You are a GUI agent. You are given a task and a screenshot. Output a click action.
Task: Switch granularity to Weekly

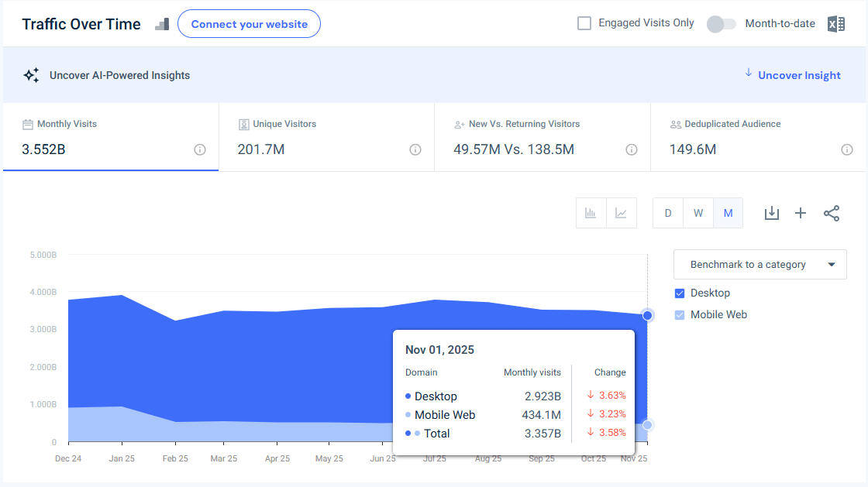coord(697,212)
